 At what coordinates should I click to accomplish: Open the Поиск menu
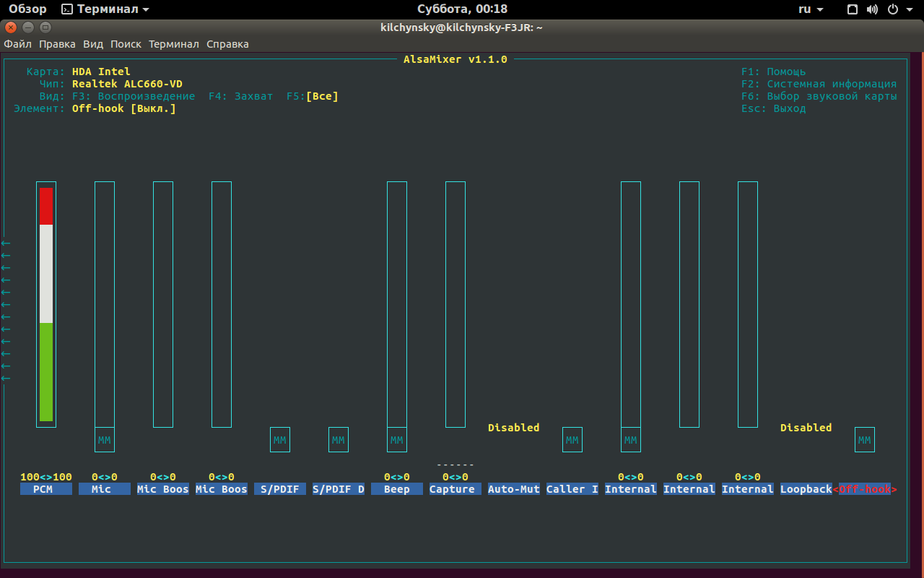[126, 44]
